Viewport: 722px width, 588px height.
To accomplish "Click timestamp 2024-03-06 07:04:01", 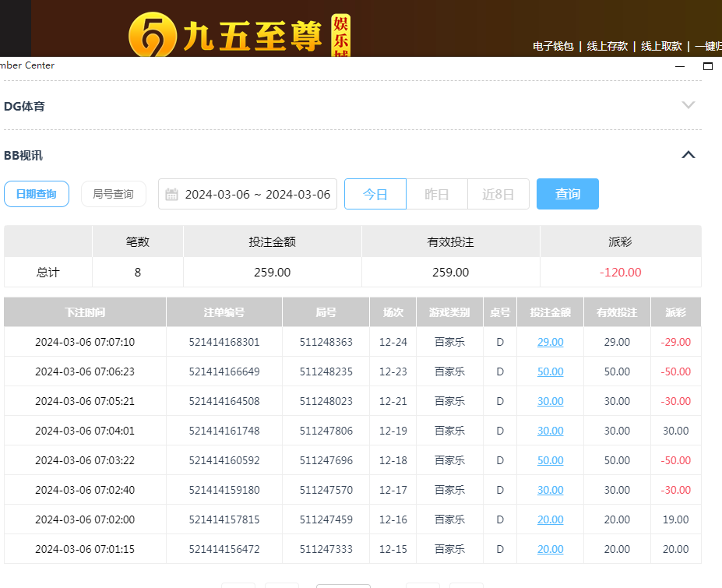I will point(85,431).
